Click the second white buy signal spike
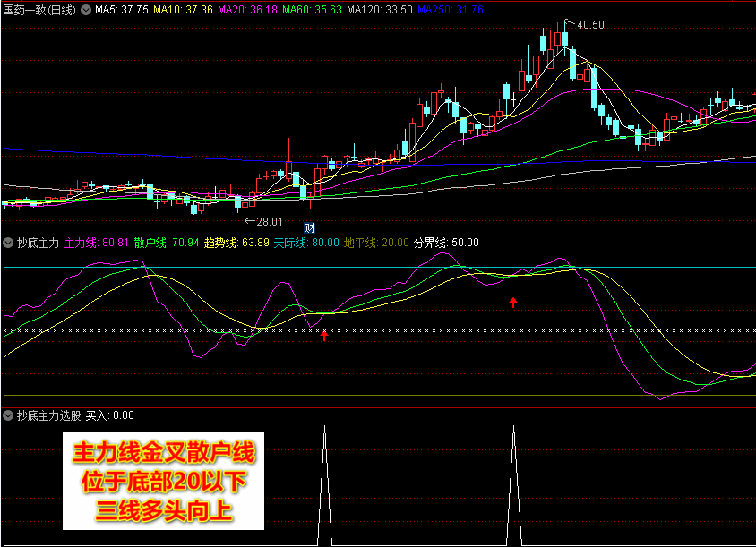Screen dimensions: 756x547 pyautogui.click(x=513, y=484)
